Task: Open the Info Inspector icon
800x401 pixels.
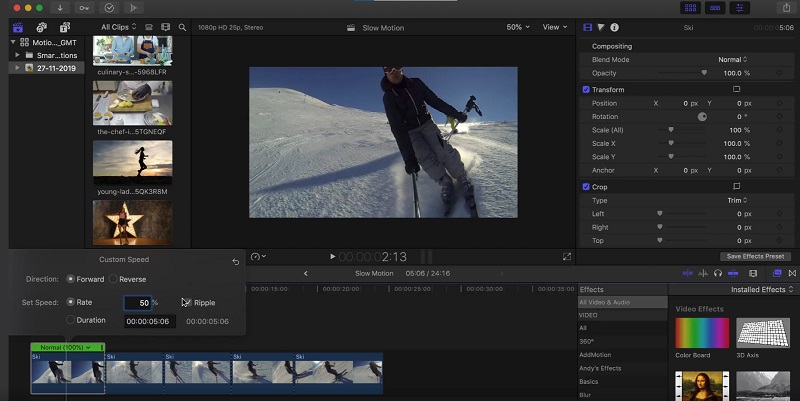Action: pyautogui.click(x=614, y=28)
